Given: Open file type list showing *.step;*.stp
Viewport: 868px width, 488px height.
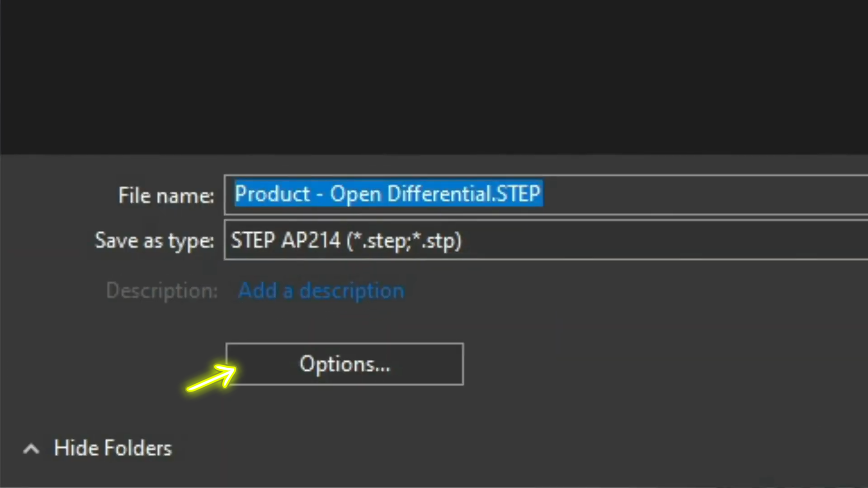Looking at the screenshot, I should (x=546, y=240).
